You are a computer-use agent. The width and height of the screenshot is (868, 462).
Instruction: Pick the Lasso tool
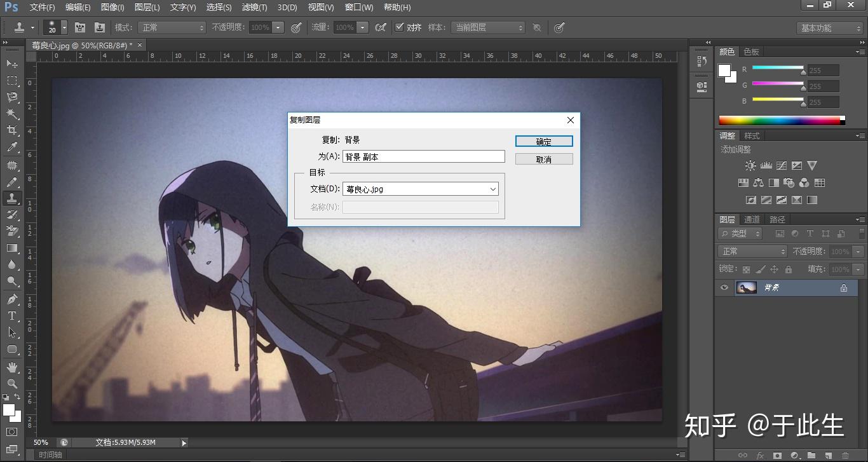tap(12, 97)
